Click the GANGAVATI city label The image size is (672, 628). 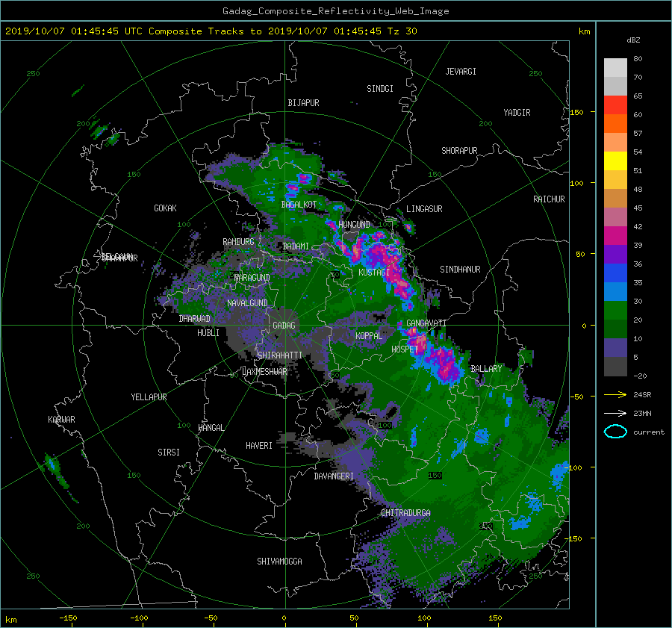click(x=426, y=323)
